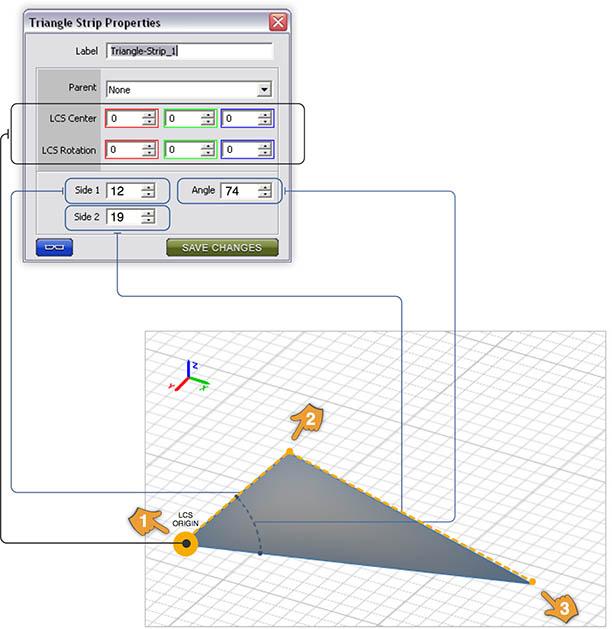Click the Angle value field showing 74
612x629 pixels.
coord(246,191)
